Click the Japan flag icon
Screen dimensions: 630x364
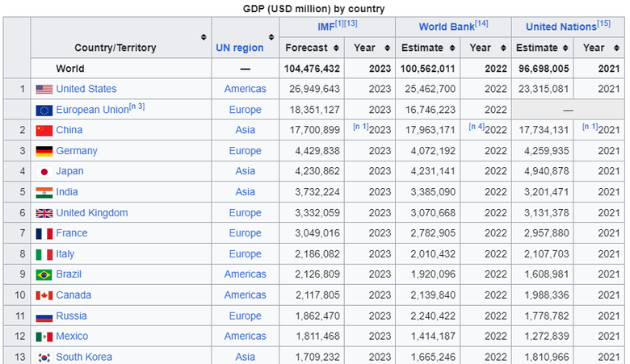tap(44, 172)
